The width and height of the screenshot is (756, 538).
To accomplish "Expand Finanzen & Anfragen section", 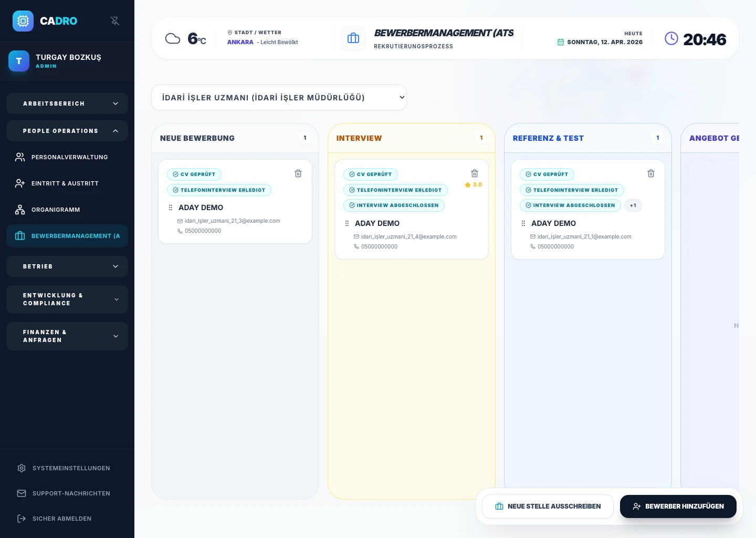I will click(67, 336).
